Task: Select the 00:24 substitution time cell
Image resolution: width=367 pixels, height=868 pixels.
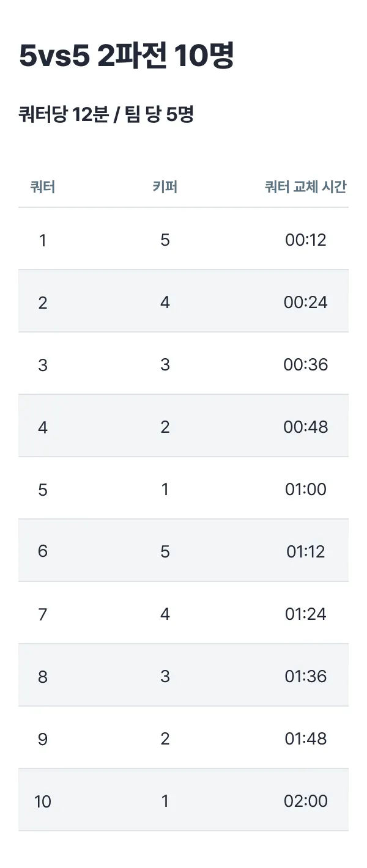Action: (306, 302)
